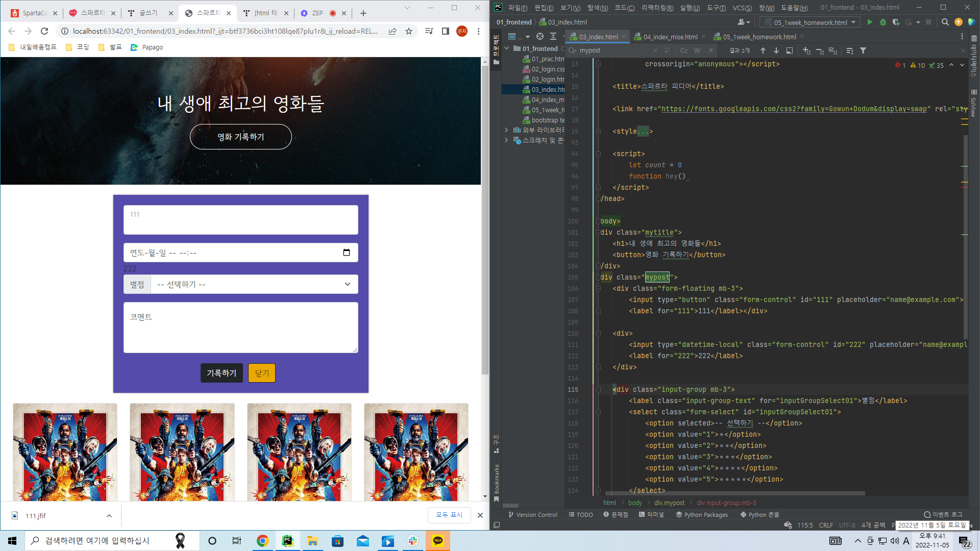Open the VCS(S) menu

point(742,8)
